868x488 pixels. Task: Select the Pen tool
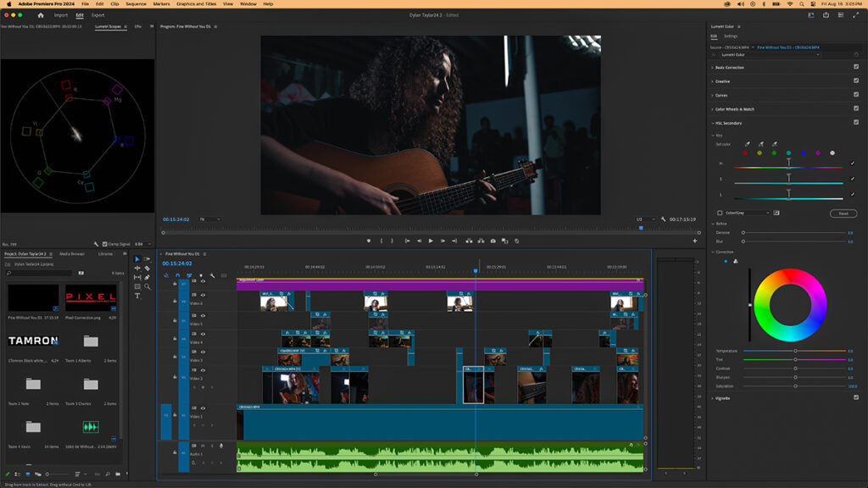coord(147,277)
